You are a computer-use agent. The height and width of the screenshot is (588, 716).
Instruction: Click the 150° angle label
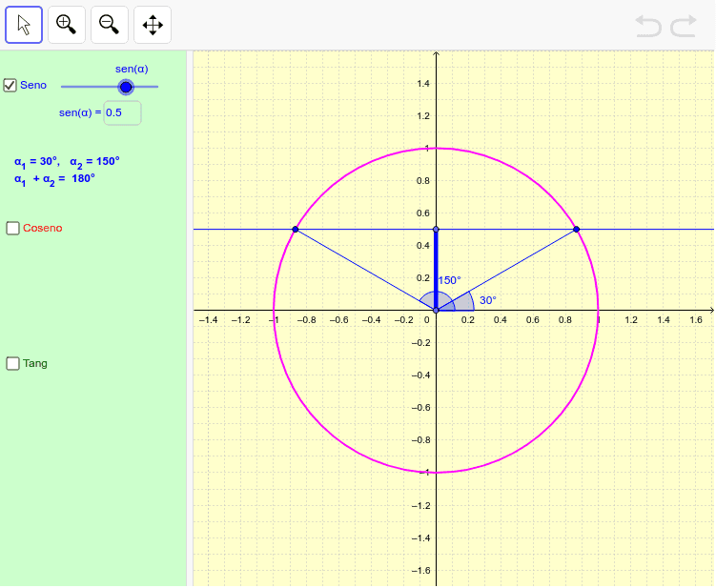(450, 281)
